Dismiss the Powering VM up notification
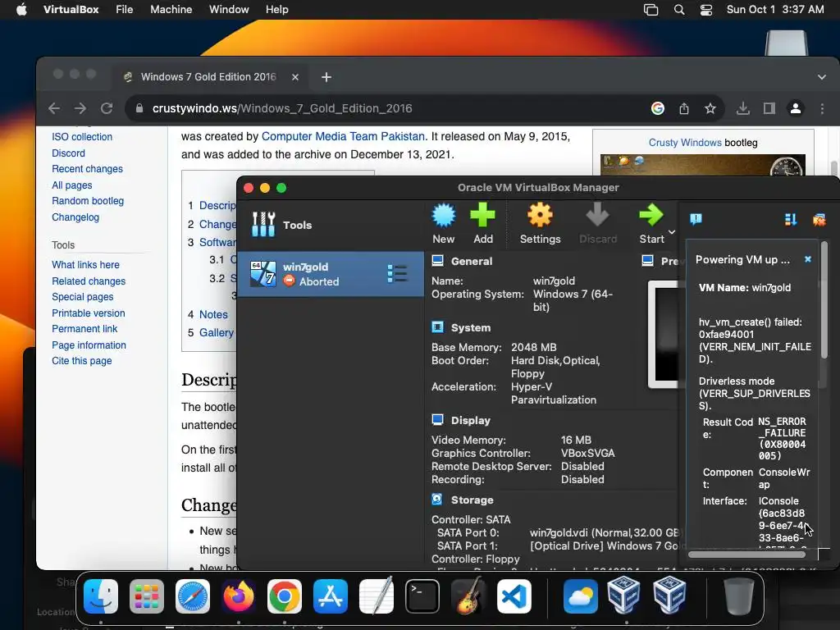 point(808,259)
